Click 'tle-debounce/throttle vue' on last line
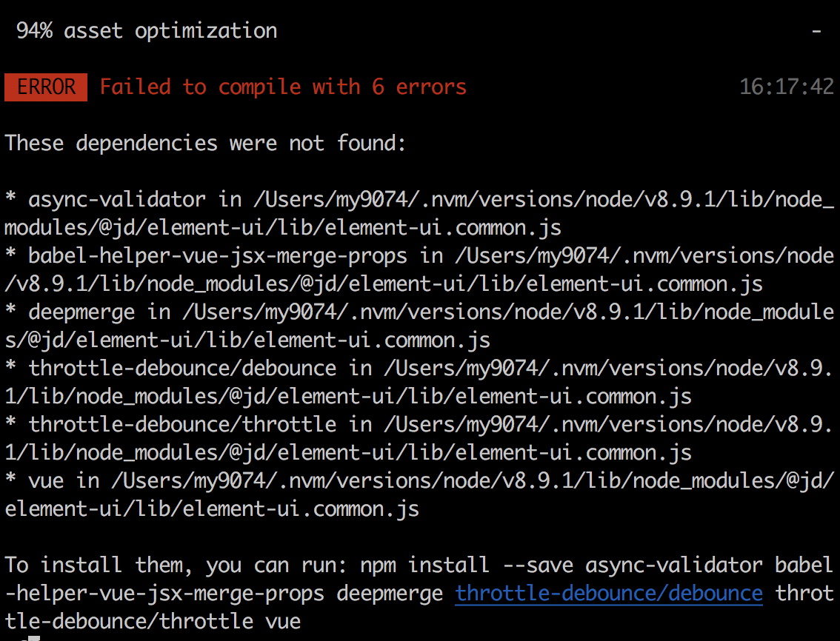This screenshot has width=840, height=641. pyautogui.click(x=153, y=621)
